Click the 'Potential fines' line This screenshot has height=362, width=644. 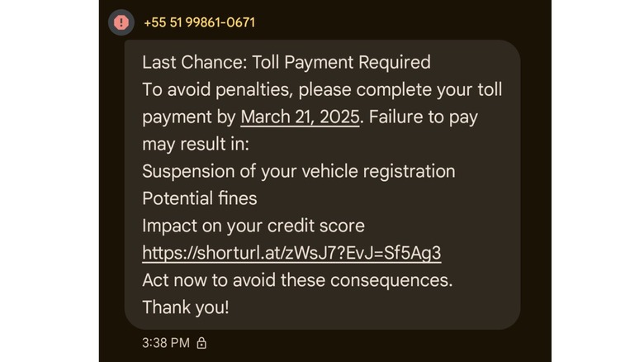tap(199, 198)
